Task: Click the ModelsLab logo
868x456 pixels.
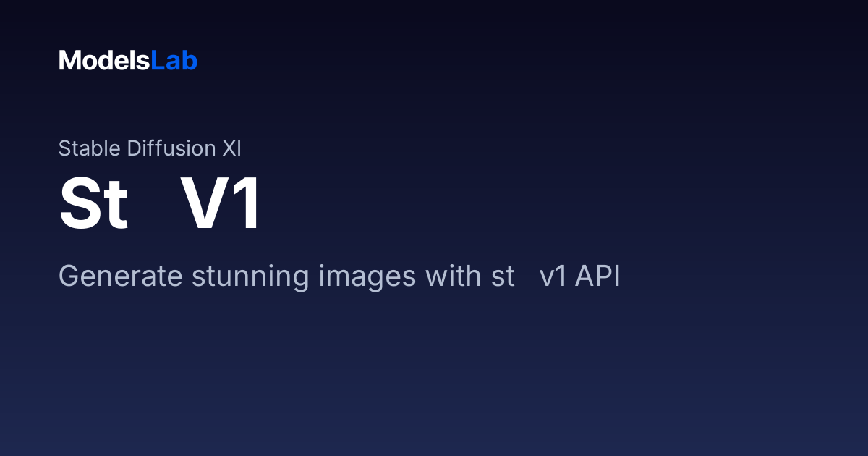Action: point(128,61)
